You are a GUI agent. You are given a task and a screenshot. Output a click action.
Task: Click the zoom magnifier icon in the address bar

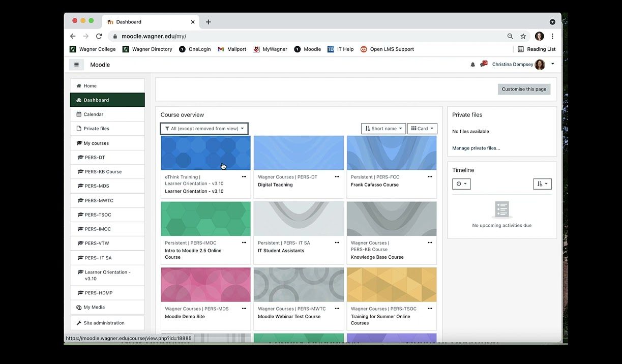click(x=510, y=36)
